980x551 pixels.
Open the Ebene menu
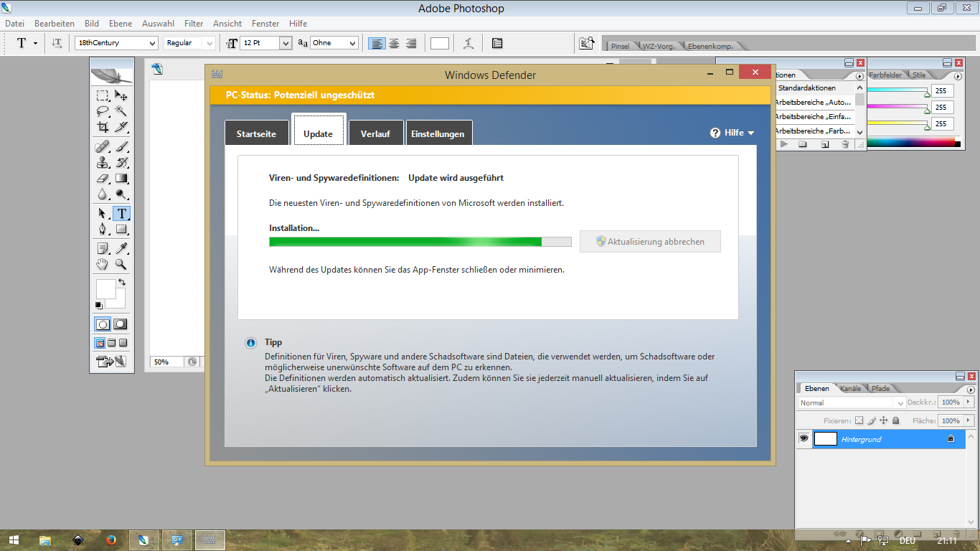pyautogui.click(x=120, y=24)
